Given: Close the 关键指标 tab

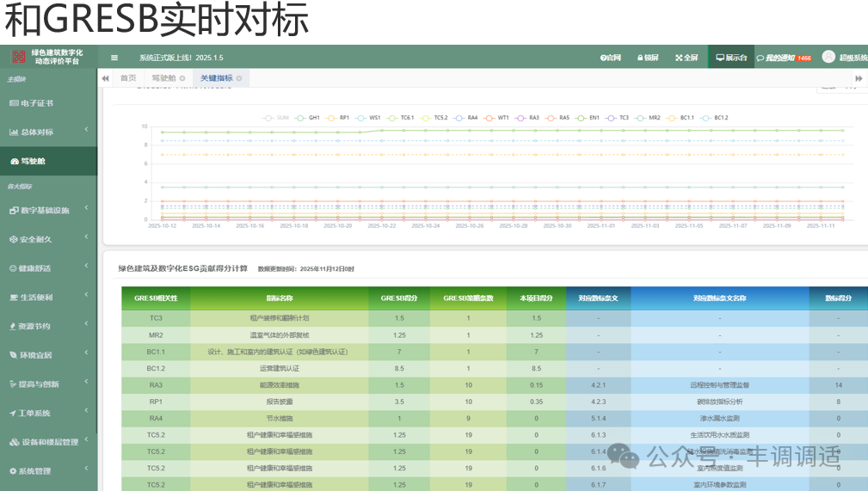Looking at the screenshot, I should [239, 78].
